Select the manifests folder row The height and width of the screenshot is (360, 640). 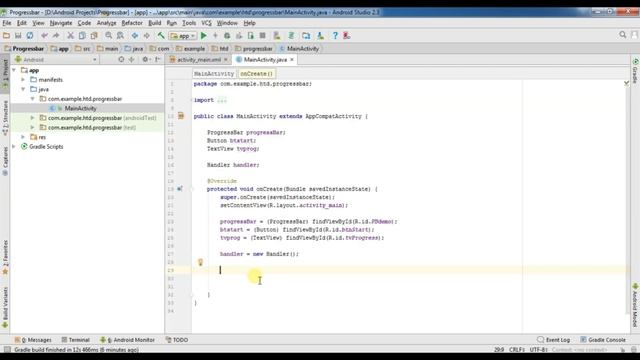pos(87,80)
